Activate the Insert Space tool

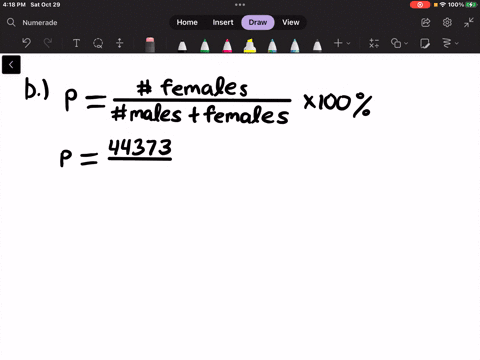(119, 43)
